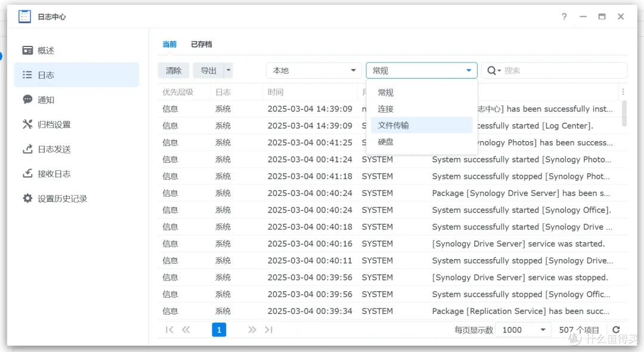The image size is (644, 352).
Task: Go to last page icon
Action: click(269, 330)
